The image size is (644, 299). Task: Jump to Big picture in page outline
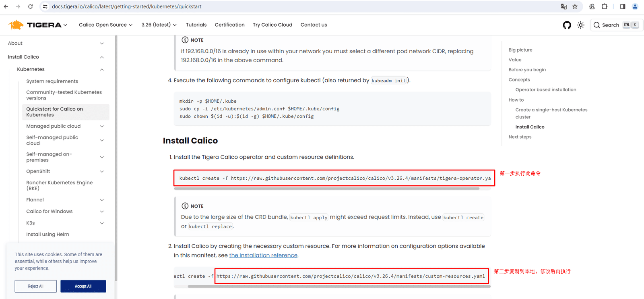pyautogui.click(x=520, y=50)
